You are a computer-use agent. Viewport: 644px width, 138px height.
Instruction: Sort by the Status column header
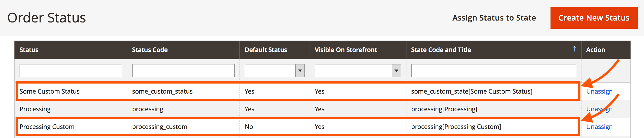[x=29, y=50]
